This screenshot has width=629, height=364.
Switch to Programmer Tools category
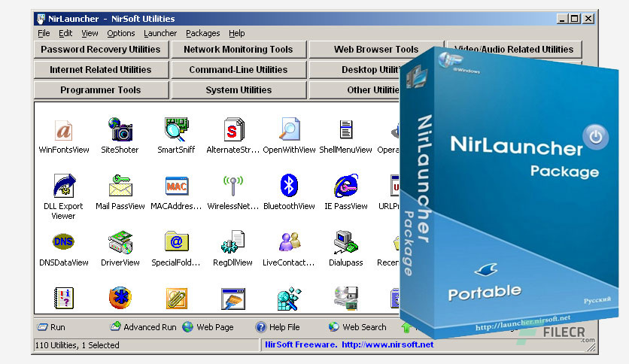click(101, 90)
